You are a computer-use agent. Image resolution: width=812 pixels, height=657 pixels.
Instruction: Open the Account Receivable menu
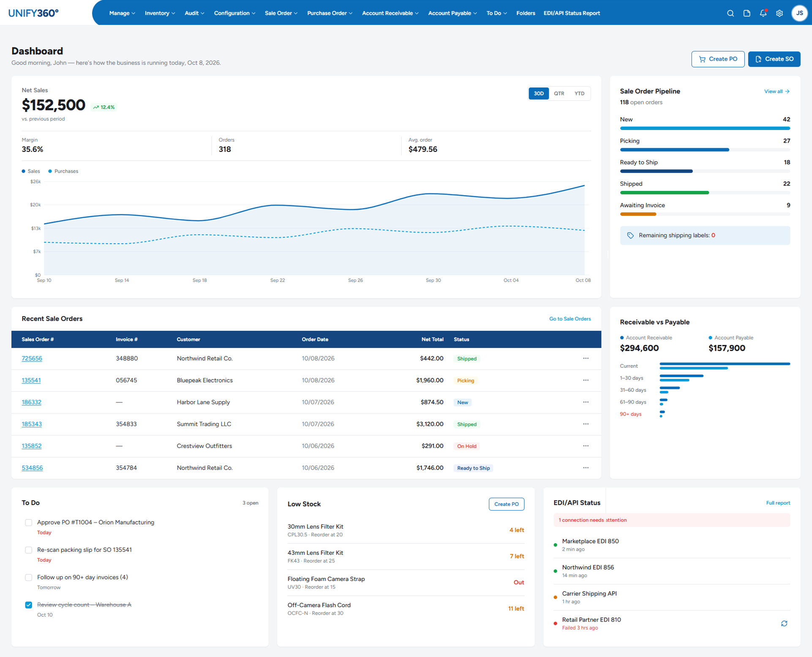(390, 13)
